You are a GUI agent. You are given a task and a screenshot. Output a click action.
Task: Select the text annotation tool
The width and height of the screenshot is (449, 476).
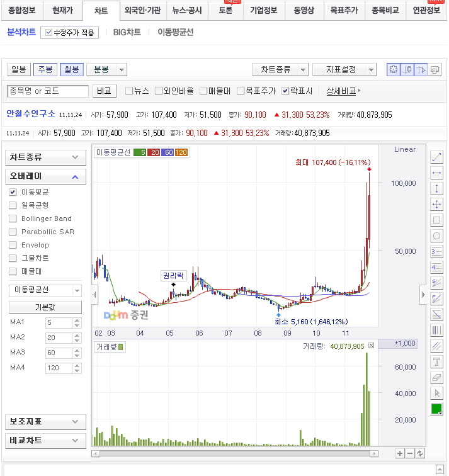point(437,361)
